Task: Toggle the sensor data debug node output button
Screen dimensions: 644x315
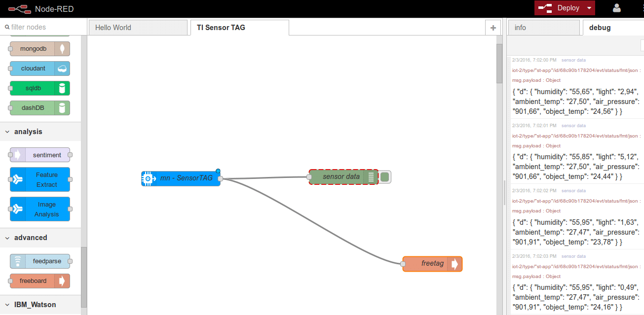Action: coord(385,177)
